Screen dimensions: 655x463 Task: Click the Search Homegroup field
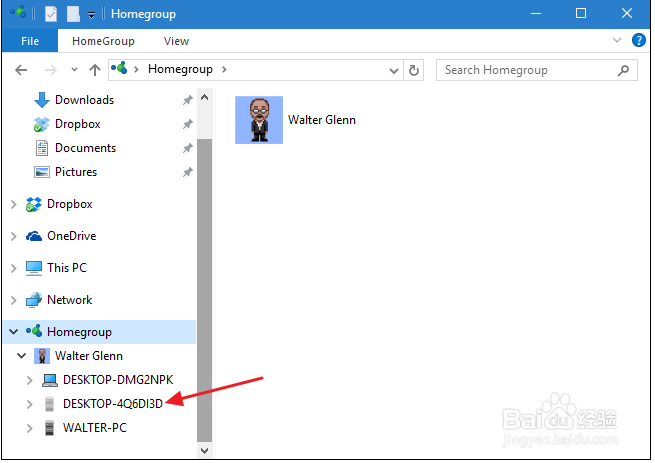(x=536, y=70)
